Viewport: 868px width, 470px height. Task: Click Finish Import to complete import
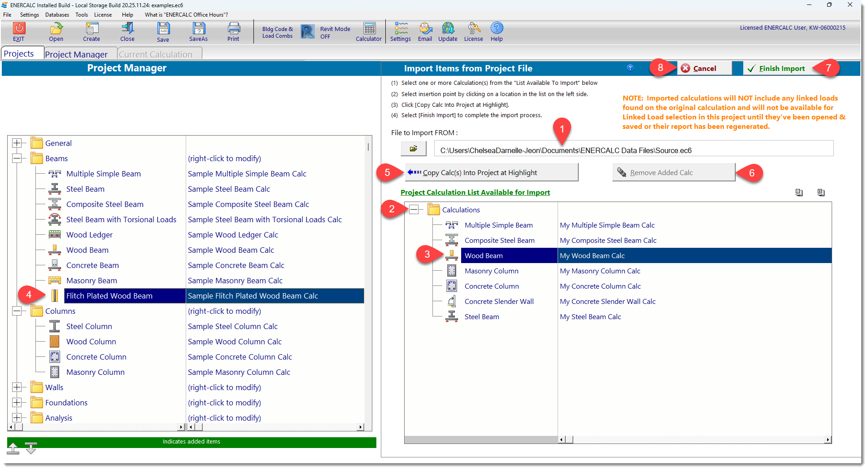781,68
